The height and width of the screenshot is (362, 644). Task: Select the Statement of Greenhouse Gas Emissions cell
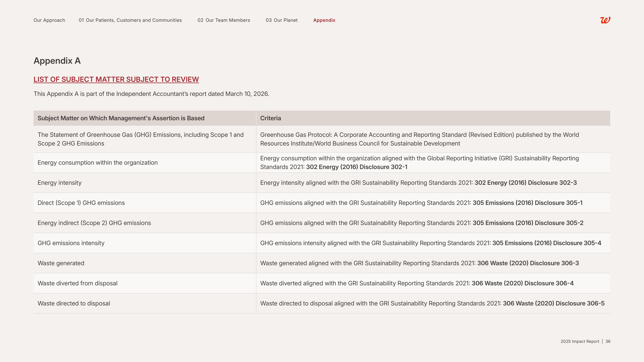pyautogui.click(x=145, y=139)
